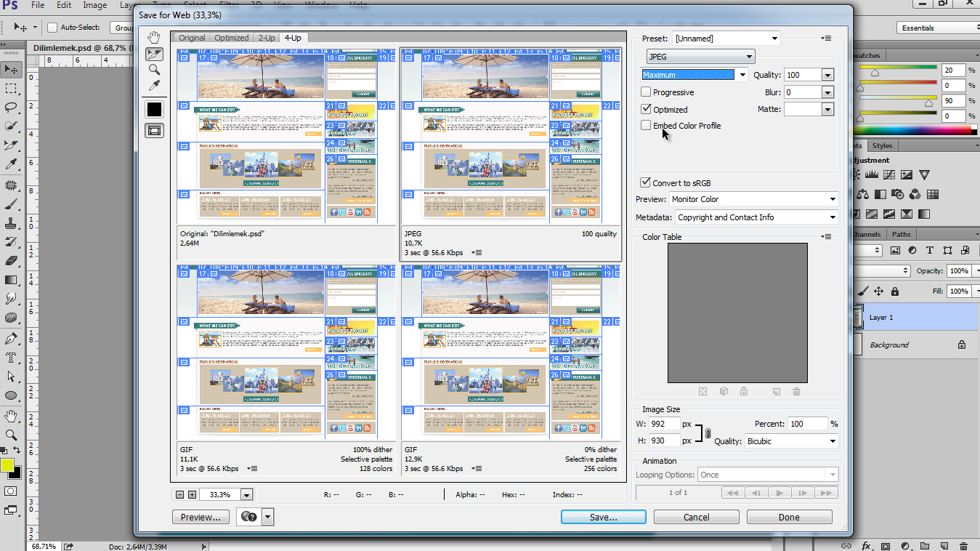Viewport: 980px width, 551px height.
Task: Click the black eyedropper color swatch in dialog
Action: (x=154, y=109)
